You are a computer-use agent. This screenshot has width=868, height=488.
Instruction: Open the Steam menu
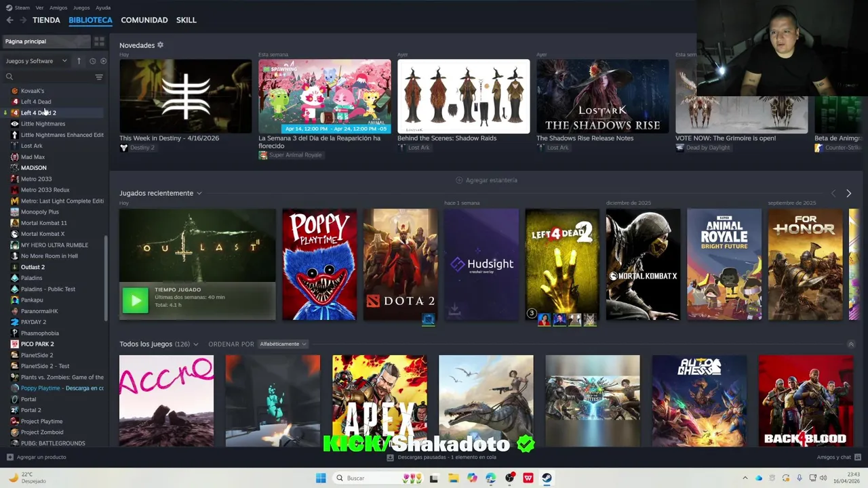pos(19,7)
